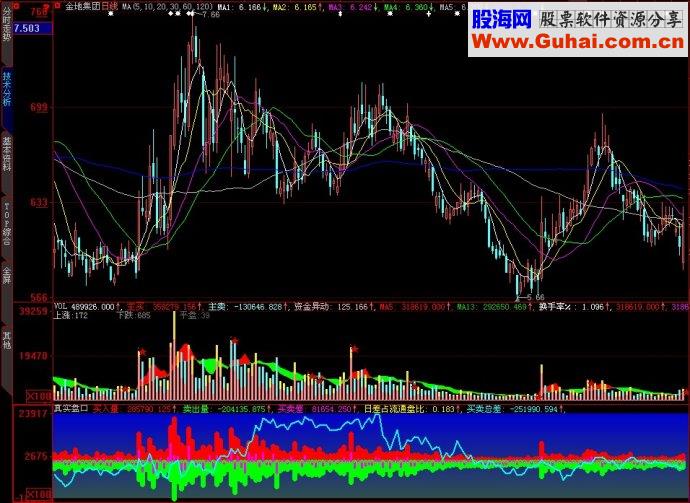Click the 7.66 high price marker
The width and height of the screenshot is (690, 503).
(x=210, y=15)
